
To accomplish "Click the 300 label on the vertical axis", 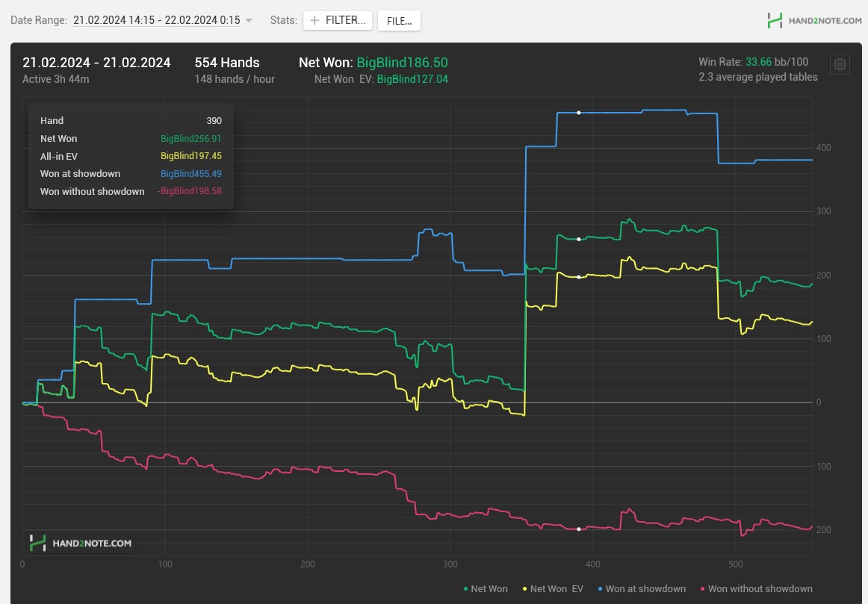I will click(823, 211).
